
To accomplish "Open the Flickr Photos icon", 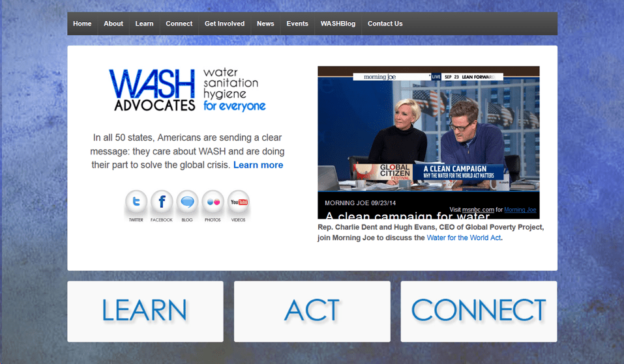I will [213, 206].
